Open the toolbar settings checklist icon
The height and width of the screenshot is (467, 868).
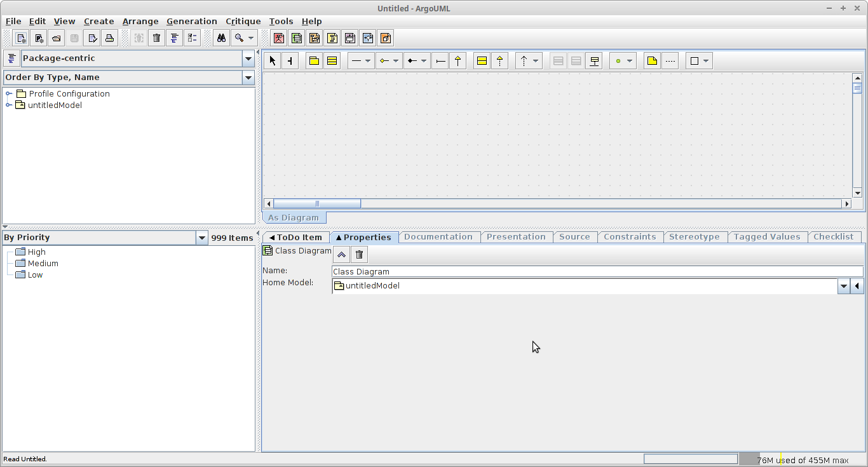(193, 38)
